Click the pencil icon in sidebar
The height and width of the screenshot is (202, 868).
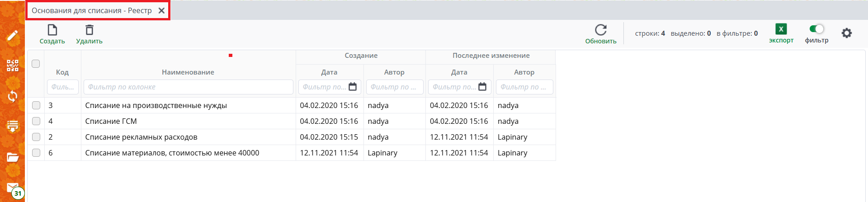[x=13, y=35]
